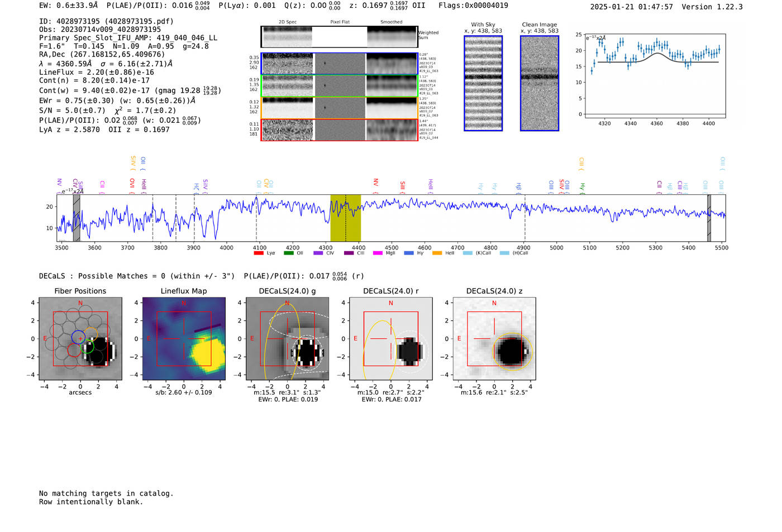Click the yellow highlighted band near 4360Å
The height and width of the screenshot is (532, 782).
pyautogui.click(x=345, y=218)
